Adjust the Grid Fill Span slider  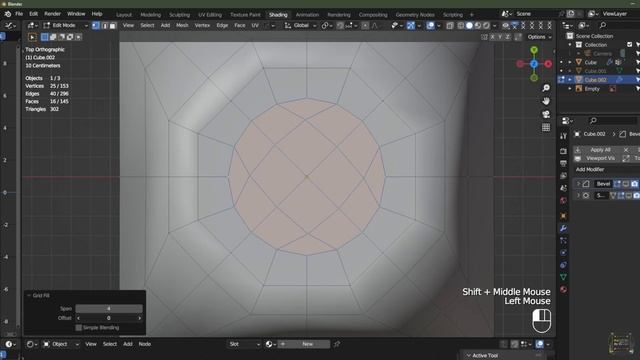click(109, 309)
